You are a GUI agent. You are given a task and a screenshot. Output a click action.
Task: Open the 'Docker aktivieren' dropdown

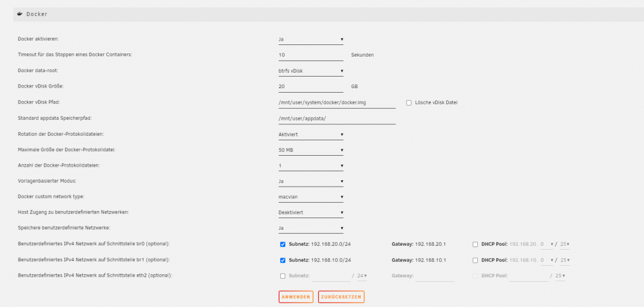click(x=311, y=39)
